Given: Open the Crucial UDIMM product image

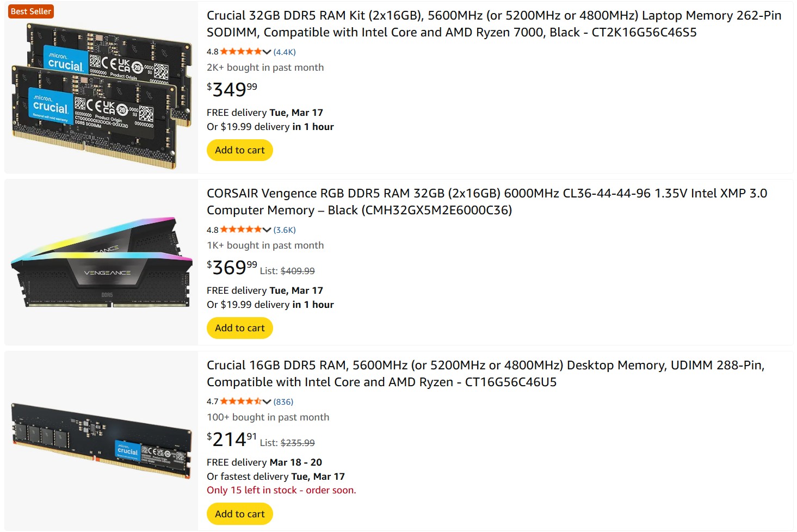Looking at the screenshot, I should click(x=101, y=442).
